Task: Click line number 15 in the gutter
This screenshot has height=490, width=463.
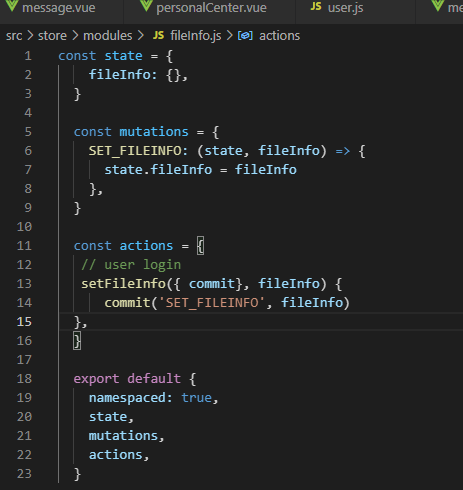Action: [x=24, y=322]
